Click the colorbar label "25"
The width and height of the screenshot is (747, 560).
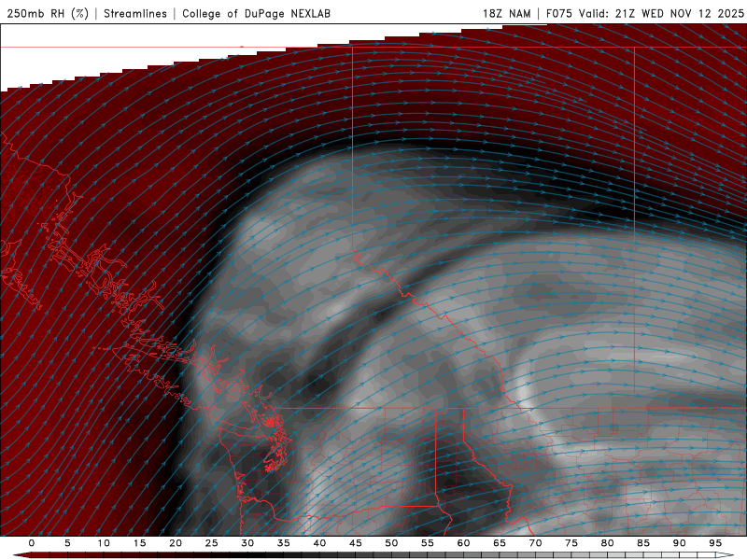click(212, 543)
